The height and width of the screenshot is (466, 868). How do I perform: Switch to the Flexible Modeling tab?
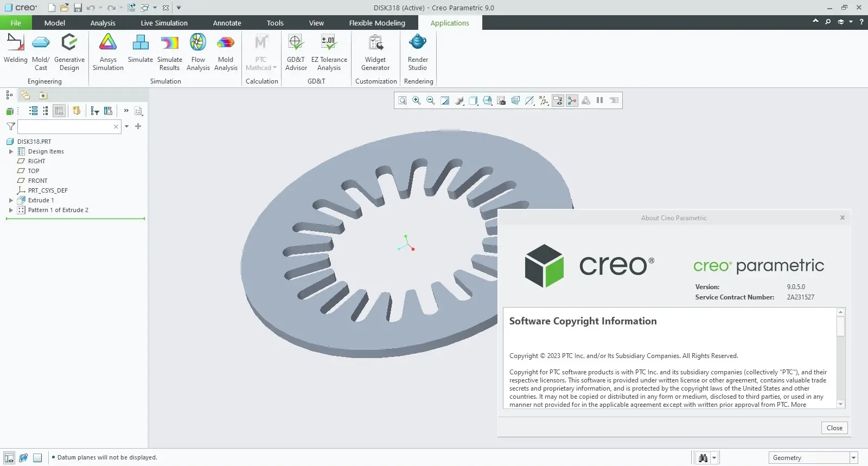click(x=377, y=23)
